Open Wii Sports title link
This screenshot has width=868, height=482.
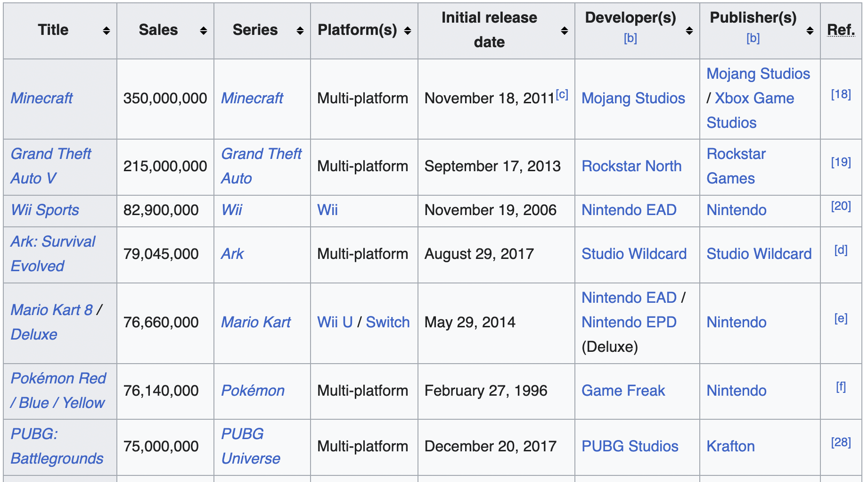pyautogui.click(x=45, y=210)
